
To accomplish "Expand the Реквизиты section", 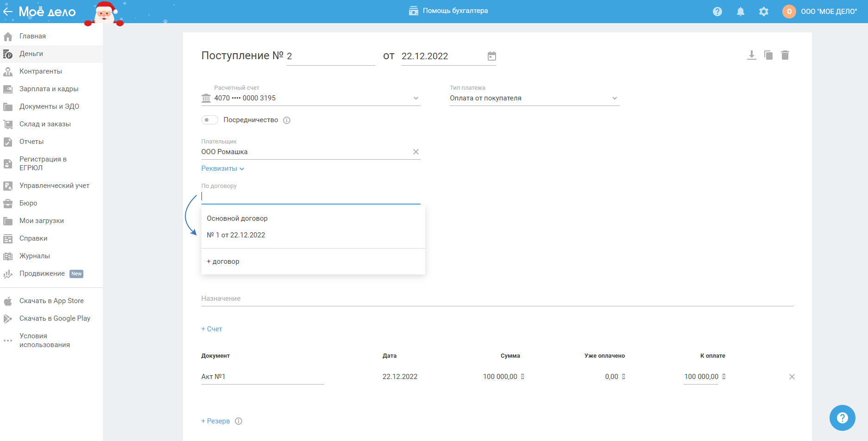I will 222,169.
